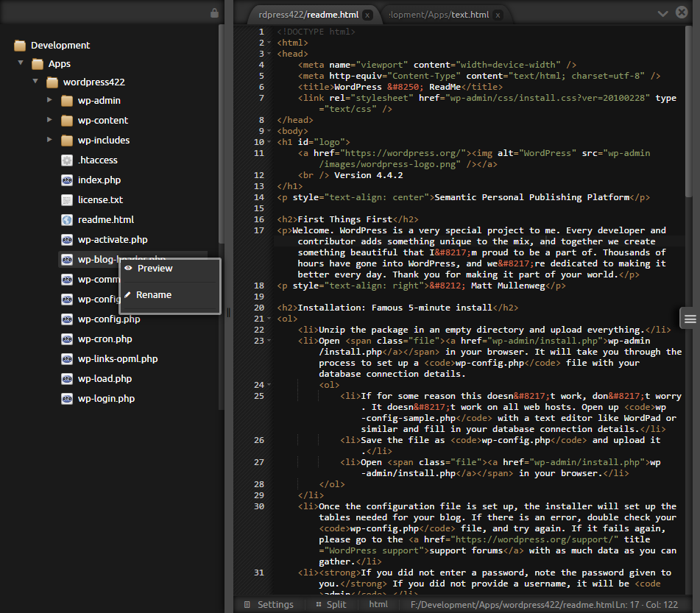Click the globe icon beside readme.html
The height and width of the screenshot is (613, 700).
pos(67,220)
